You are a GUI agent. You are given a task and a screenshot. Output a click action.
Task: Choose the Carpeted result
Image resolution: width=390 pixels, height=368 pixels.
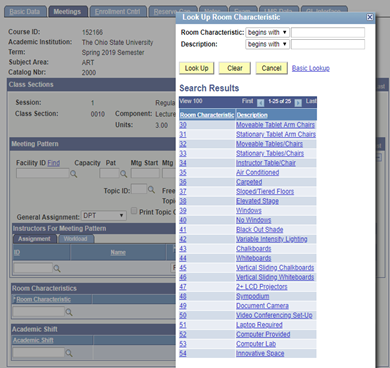tap(249, 182)
